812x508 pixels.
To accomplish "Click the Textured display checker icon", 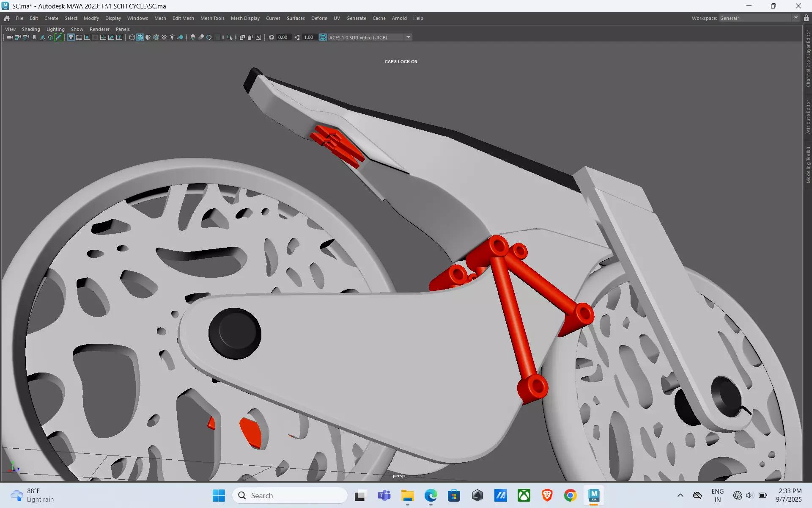I will (164, 37).
